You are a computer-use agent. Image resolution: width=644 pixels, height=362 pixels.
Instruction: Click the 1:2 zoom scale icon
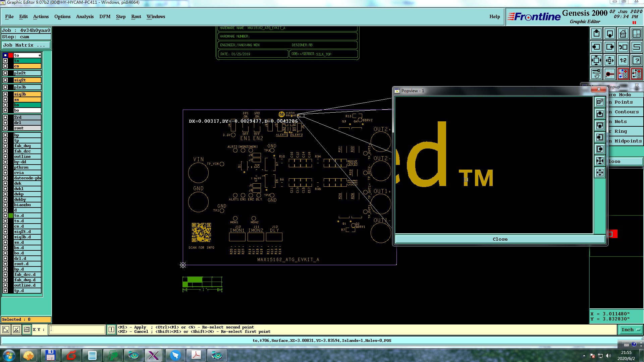click(623, 60)
